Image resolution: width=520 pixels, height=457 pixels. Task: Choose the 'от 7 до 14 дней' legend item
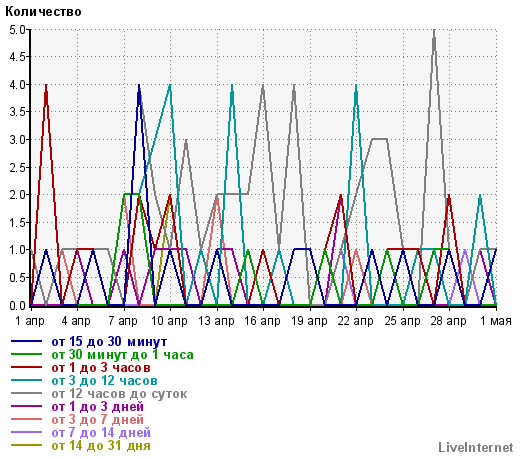pyautogui.click(x=101, y=433)
